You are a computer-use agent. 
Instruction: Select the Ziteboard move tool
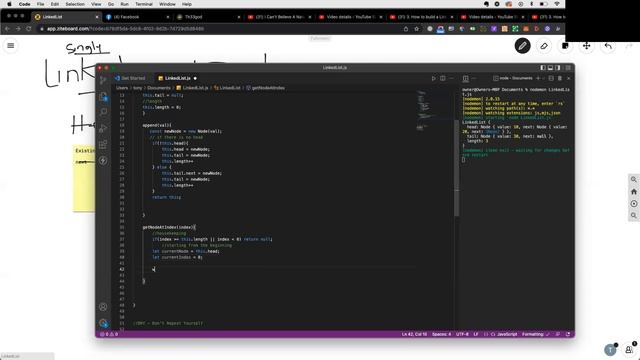point(587,46)
